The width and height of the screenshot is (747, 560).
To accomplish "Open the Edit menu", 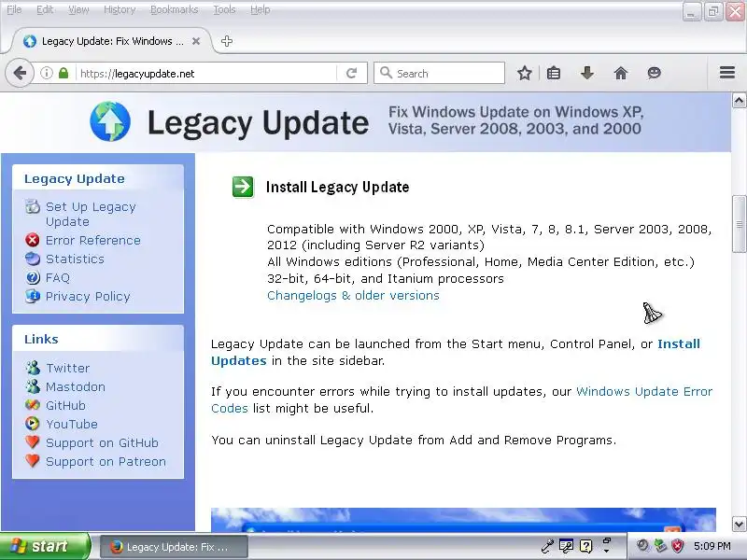I will 45,9.
